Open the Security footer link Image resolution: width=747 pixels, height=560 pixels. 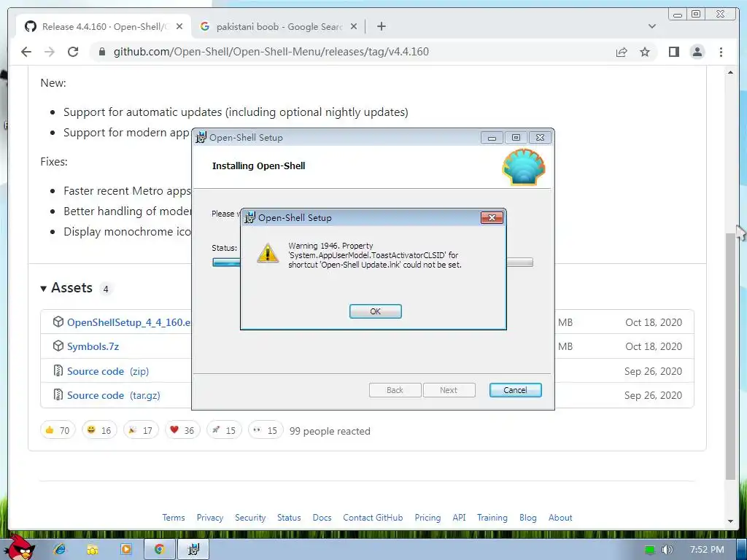[250, 518]
